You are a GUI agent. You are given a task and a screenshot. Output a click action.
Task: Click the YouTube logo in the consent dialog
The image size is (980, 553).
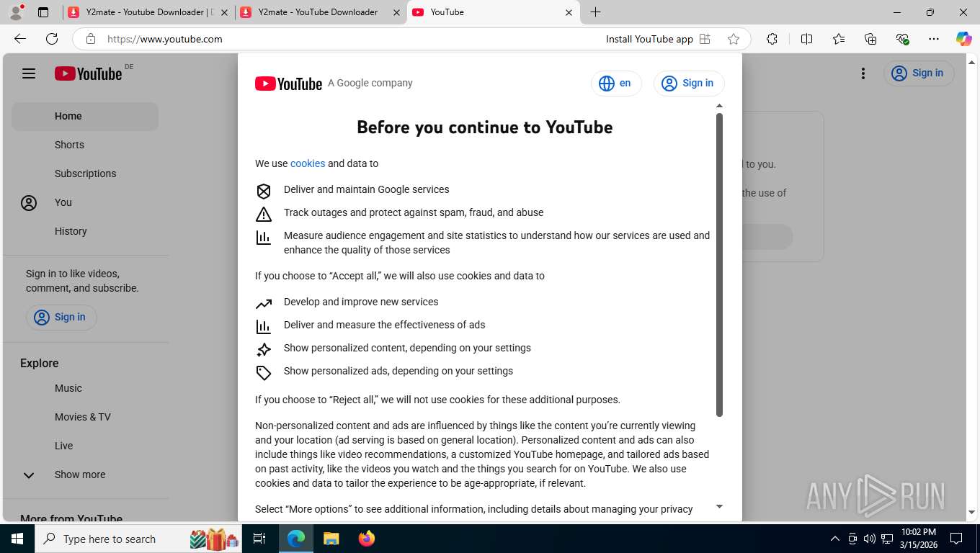point(288,84)
